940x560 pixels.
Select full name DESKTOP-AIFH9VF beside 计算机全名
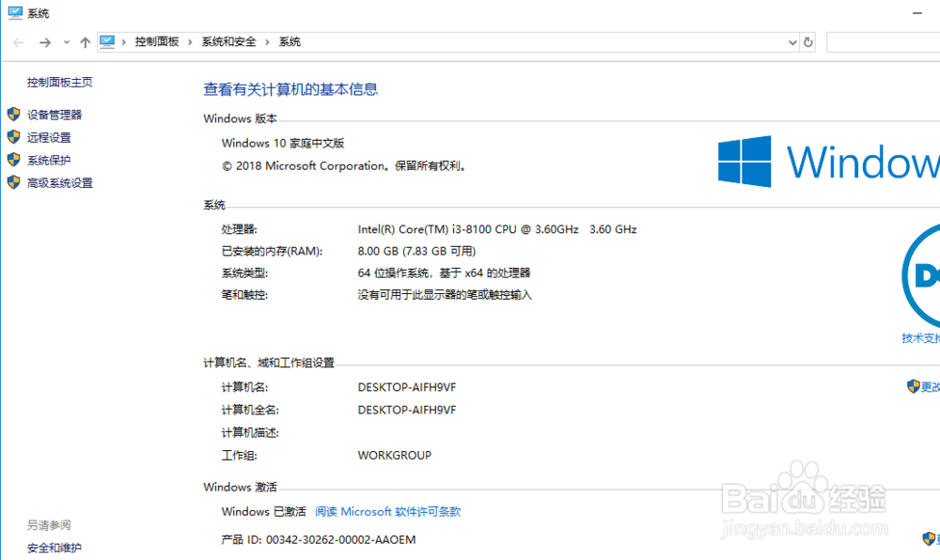[x=407, y=410]
